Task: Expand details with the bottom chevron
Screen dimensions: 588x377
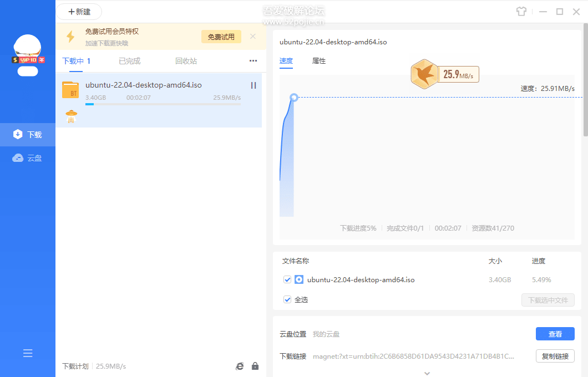Action: [427, 373]
